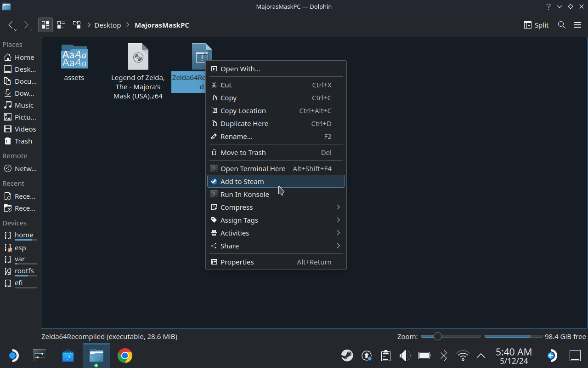Screen dimensions: 588x368
Task: Expand hidden system tray icons arrow
Action: coord(481,356)
